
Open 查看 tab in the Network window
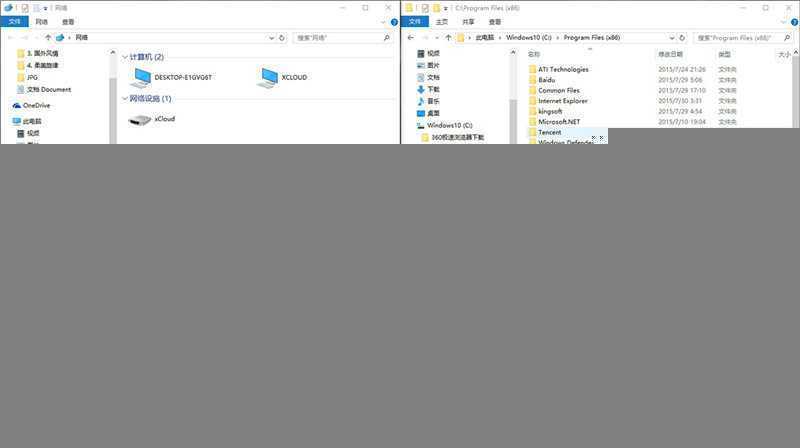pos(68,22)
